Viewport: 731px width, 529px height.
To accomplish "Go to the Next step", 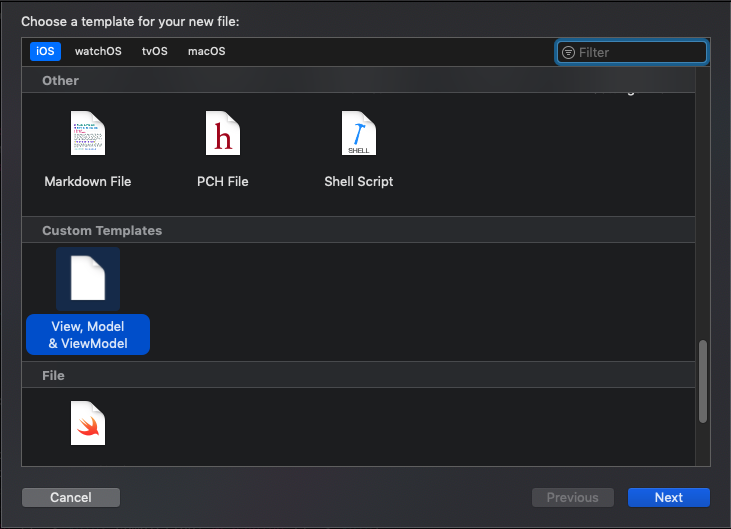I will click(x=669, y=497).
